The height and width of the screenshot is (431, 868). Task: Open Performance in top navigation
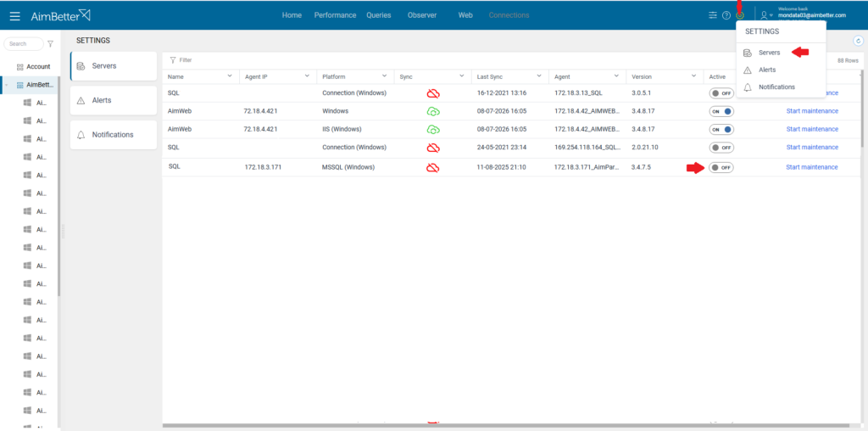336,15
